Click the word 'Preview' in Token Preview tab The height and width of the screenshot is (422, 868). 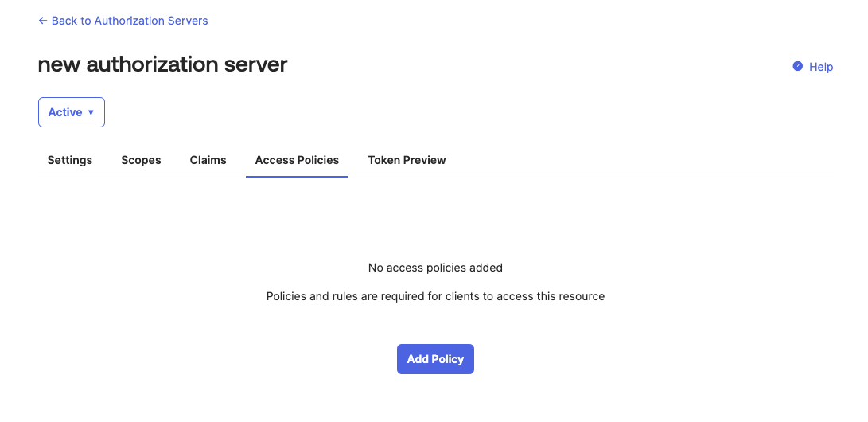click(x=425, y=160)
